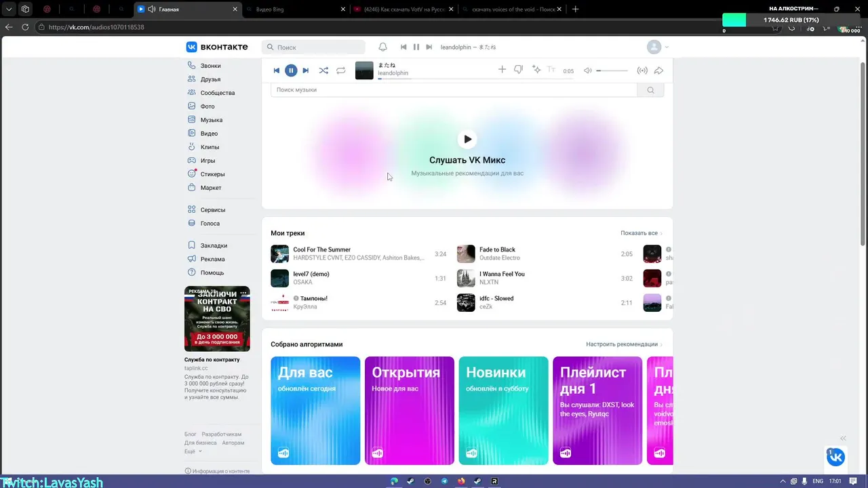The width and height of the screenshot is (868, 488).
Task: Click the header previous-track button
Action: [403, 47]
